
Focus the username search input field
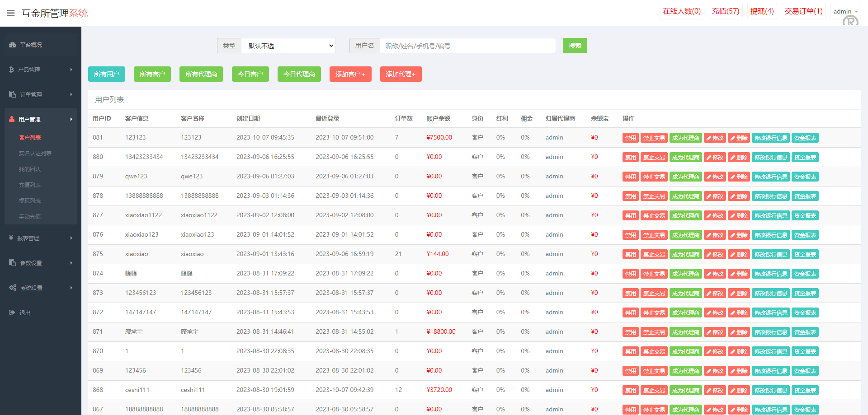tap(467, 46)
